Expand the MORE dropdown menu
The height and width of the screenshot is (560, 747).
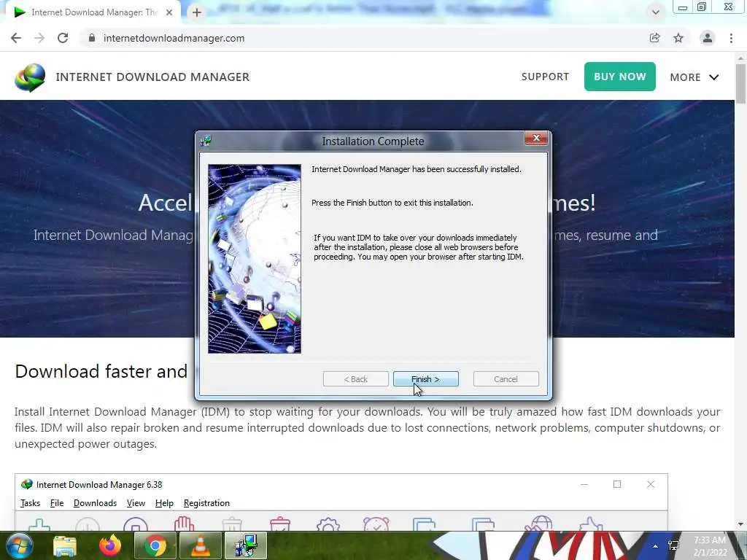point(694,77)
